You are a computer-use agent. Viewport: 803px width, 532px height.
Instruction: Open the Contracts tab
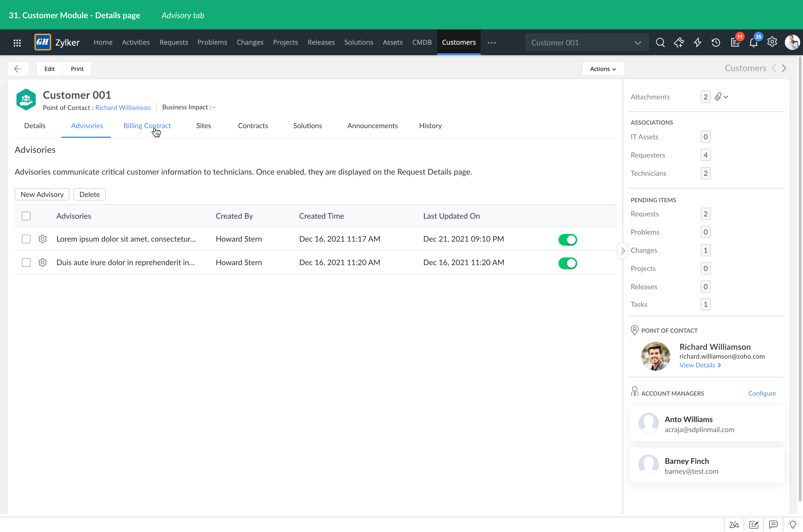[x=253, y=126]
